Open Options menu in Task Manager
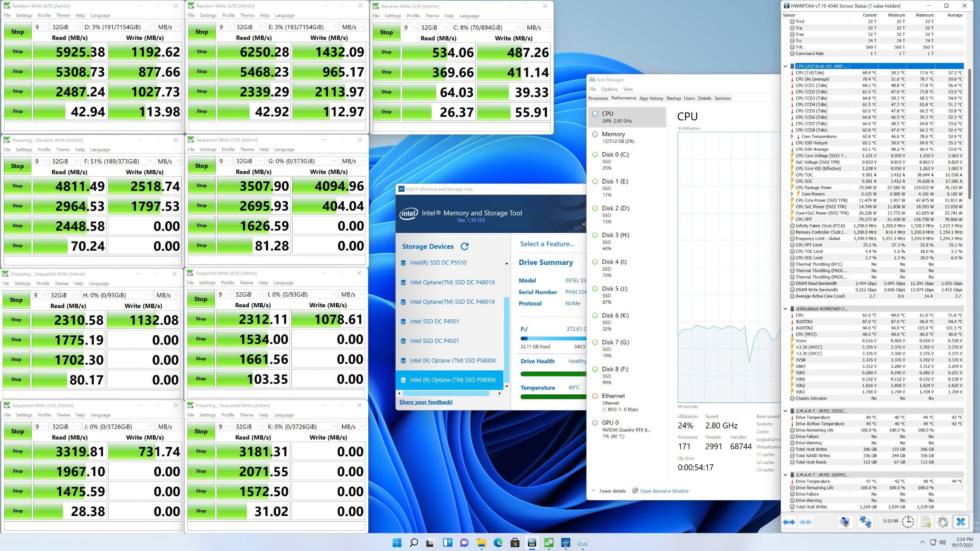Viewport: 980px width, 551px height. pos(609,89)
